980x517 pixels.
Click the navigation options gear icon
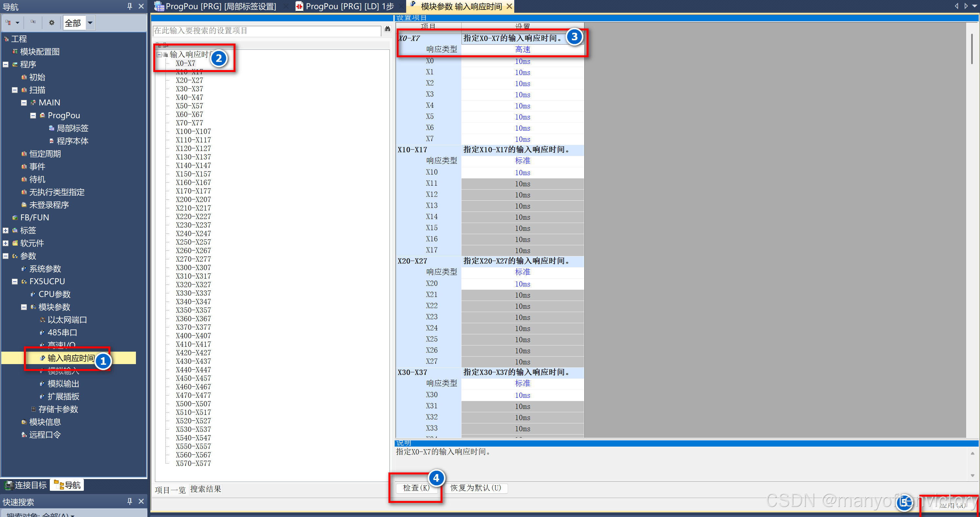pyautogui.click(x=52, y=23)
